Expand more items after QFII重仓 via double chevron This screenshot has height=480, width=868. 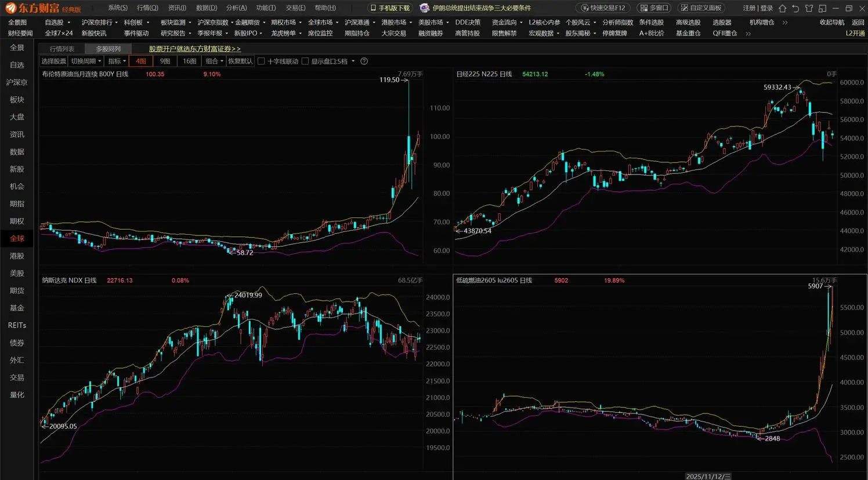click(x=748, y=34)
